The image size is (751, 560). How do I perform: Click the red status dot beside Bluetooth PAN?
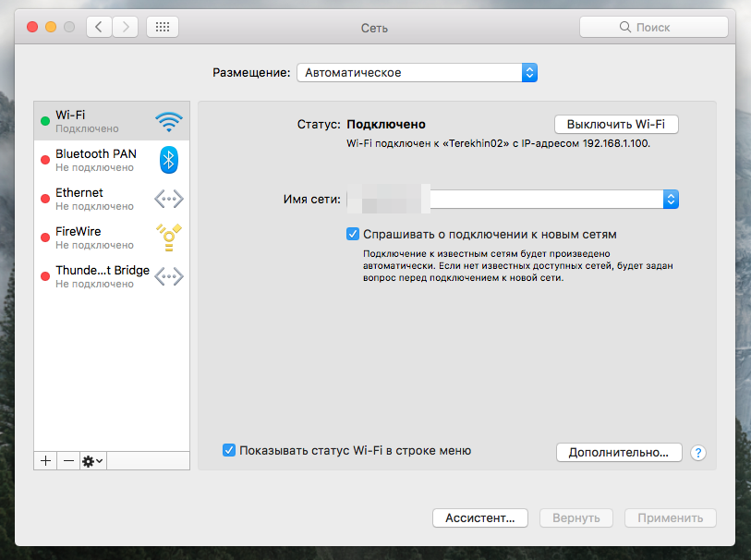45,160
